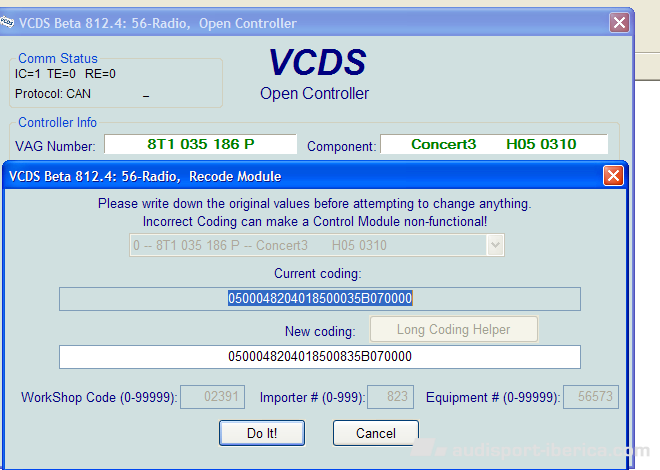Image resolution: width=660 pixels, height=470 pixels.
Task: Click the VCDS icon in Open Controller title bar
Action: point(7,22)
